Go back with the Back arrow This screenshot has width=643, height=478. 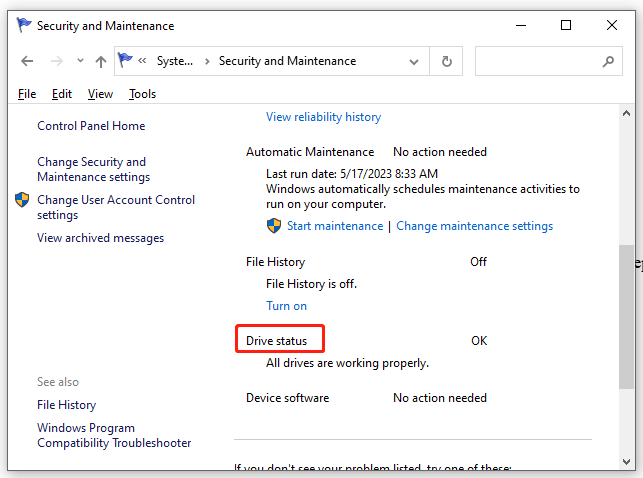click(x=27, y=61)
